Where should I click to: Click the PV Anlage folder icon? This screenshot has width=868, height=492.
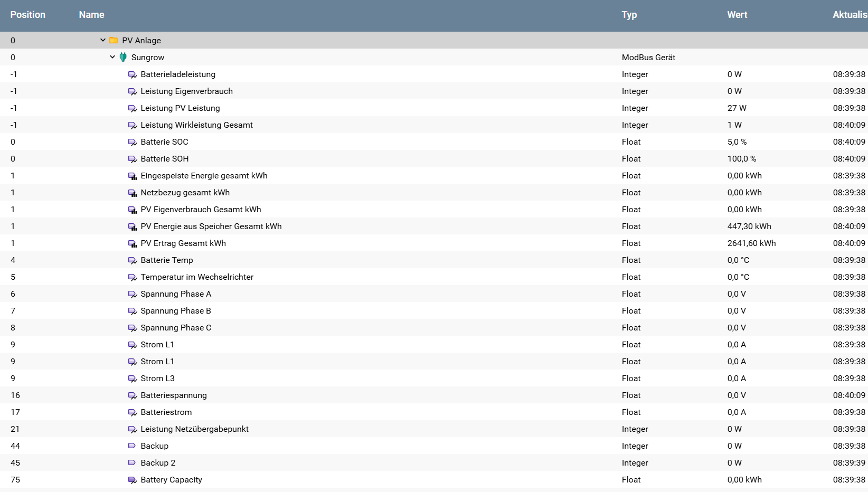pos(114,40)
